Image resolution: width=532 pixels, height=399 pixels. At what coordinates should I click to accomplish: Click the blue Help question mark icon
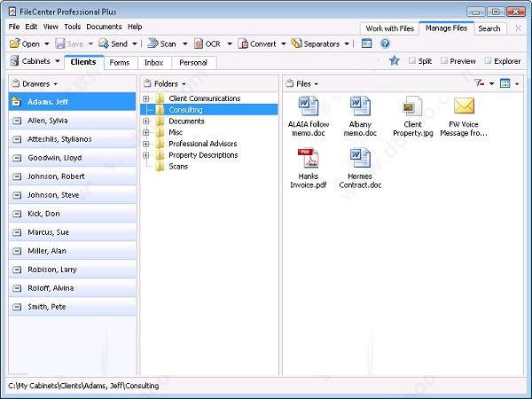coord(386,43)
